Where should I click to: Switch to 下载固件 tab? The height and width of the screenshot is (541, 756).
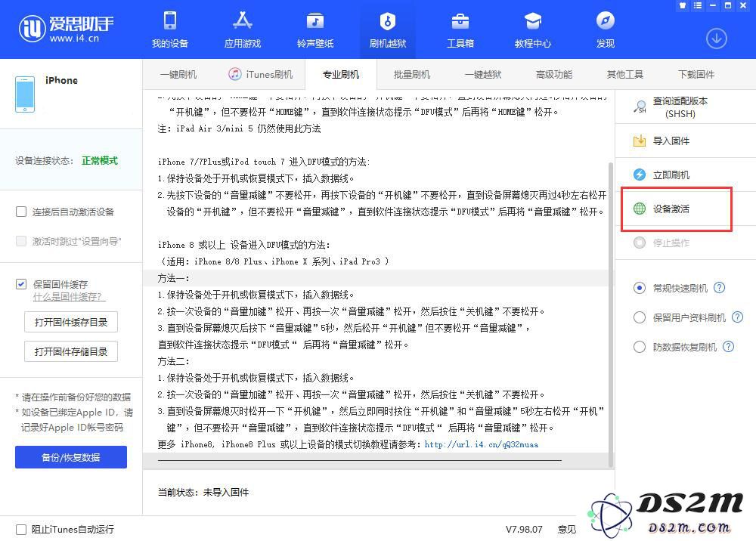[x=696, y=75]
